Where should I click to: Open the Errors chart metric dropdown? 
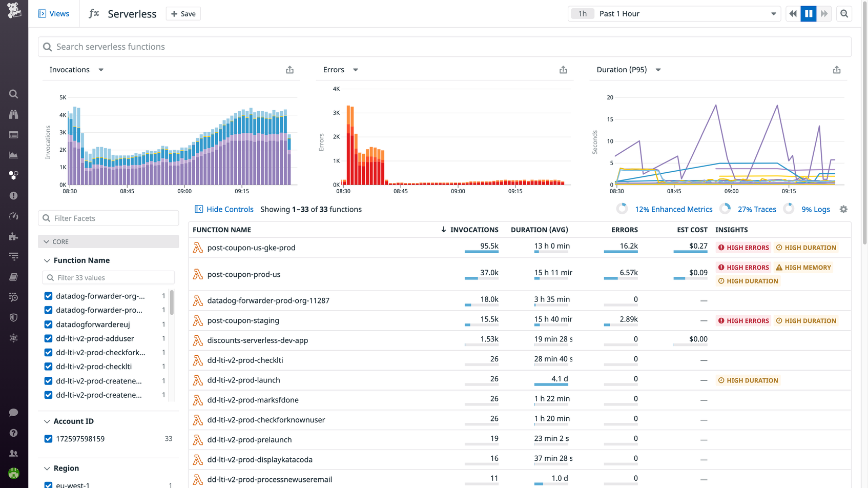[x=355, y=69]
